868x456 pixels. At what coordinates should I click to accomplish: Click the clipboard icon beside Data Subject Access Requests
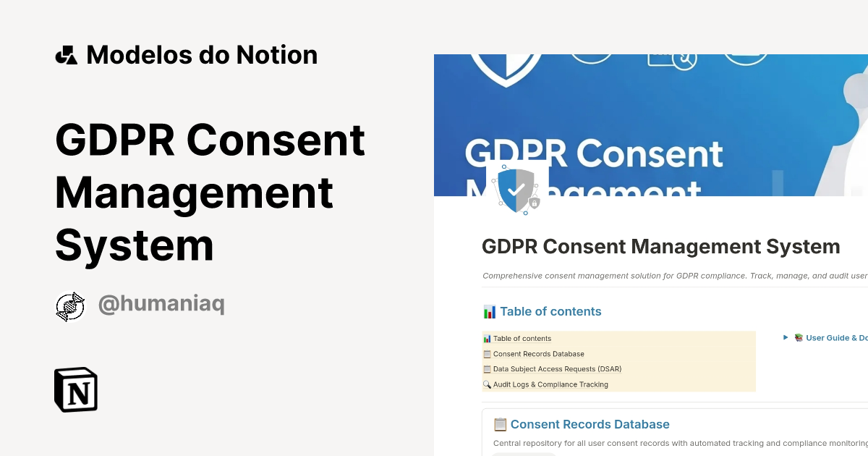click(x=487, y=369)
